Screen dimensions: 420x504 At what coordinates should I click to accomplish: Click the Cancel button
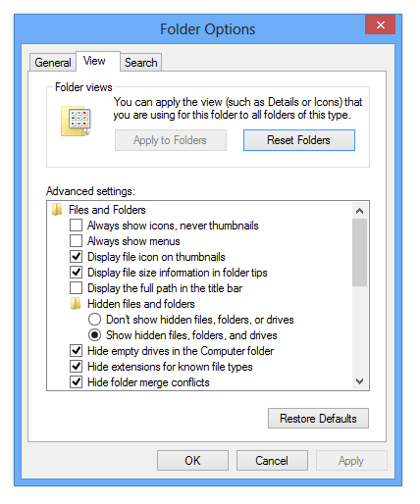click(x=272, y=461)
